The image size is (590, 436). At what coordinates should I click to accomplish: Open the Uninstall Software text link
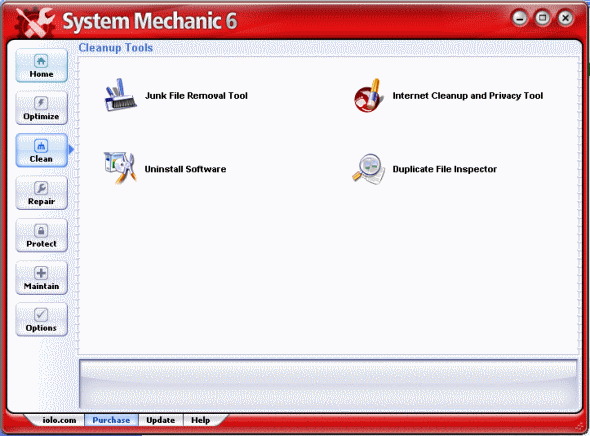[186, 169]
